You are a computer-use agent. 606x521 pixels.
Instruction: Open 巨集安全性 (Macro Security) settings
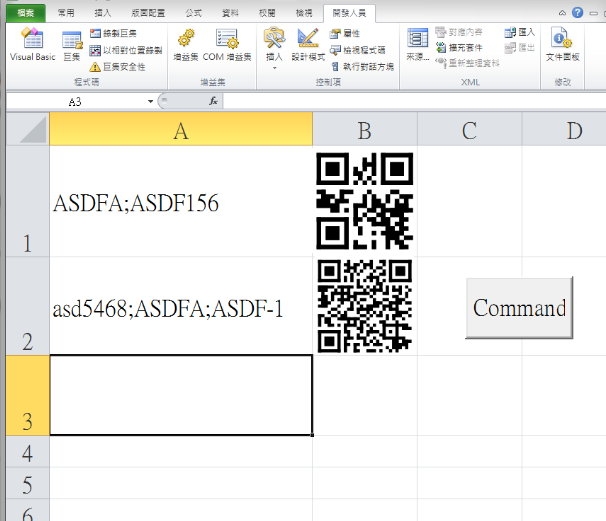point(117,67)
